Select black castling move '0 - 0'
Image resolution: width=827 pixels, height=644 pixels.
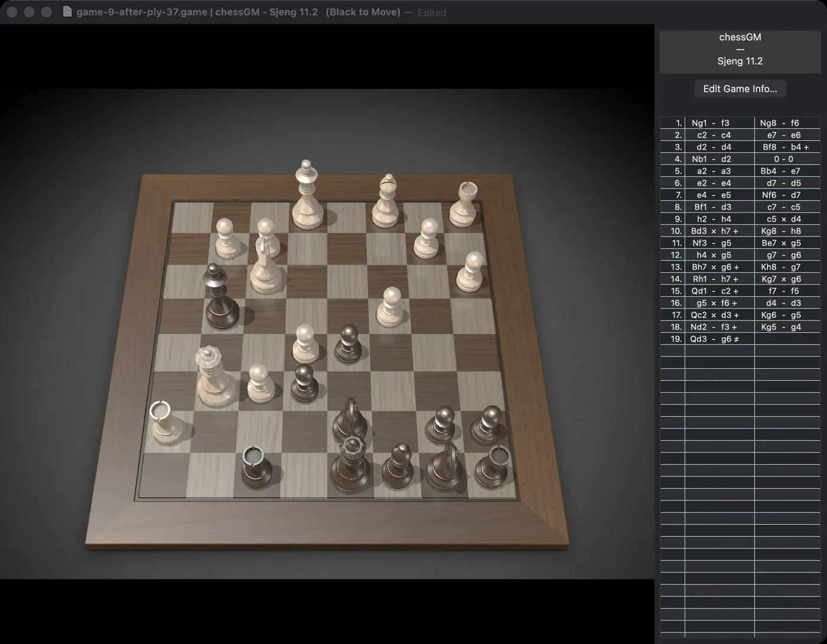(787, 159)
